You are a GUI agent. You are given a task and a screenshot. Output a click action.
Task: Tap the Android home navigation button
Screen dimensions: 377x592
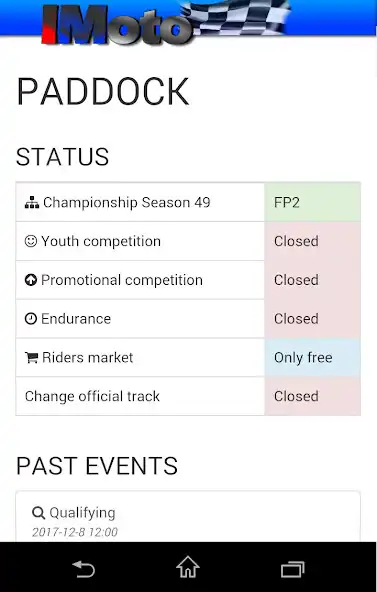click(x=188, y=567)
